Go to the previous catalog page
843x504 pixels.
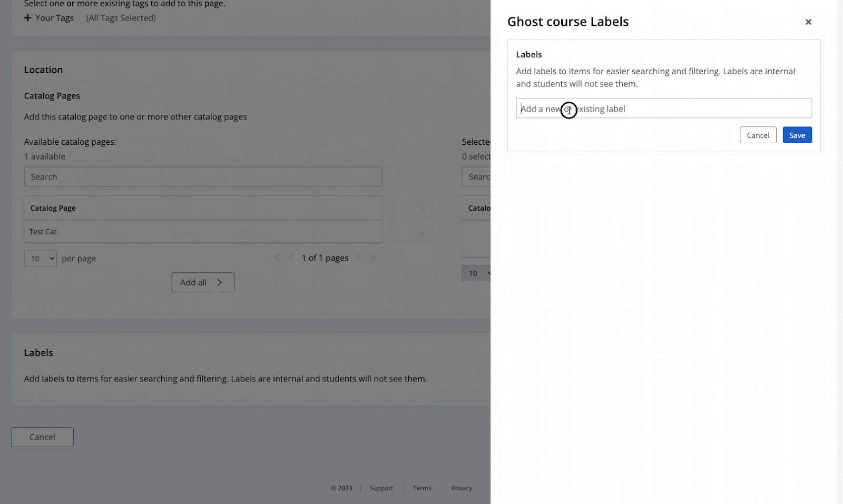291,258
